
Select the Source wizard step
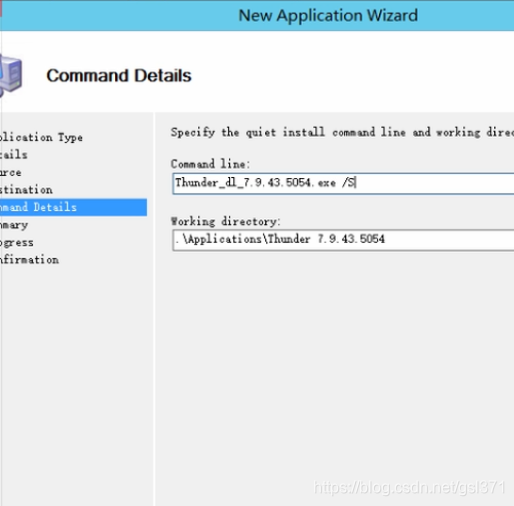(11, 172)
